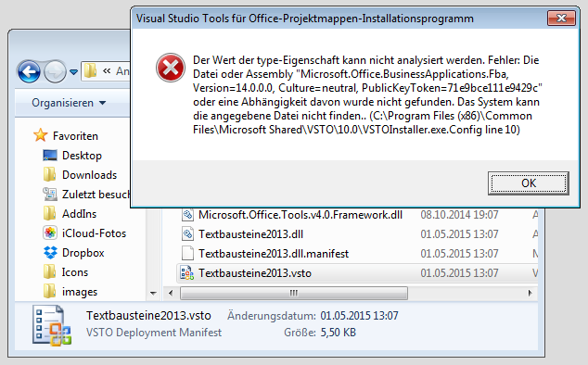The image size is (588, 365).
Task: Click the images folder icon
Action: click(x=49, y=292)
